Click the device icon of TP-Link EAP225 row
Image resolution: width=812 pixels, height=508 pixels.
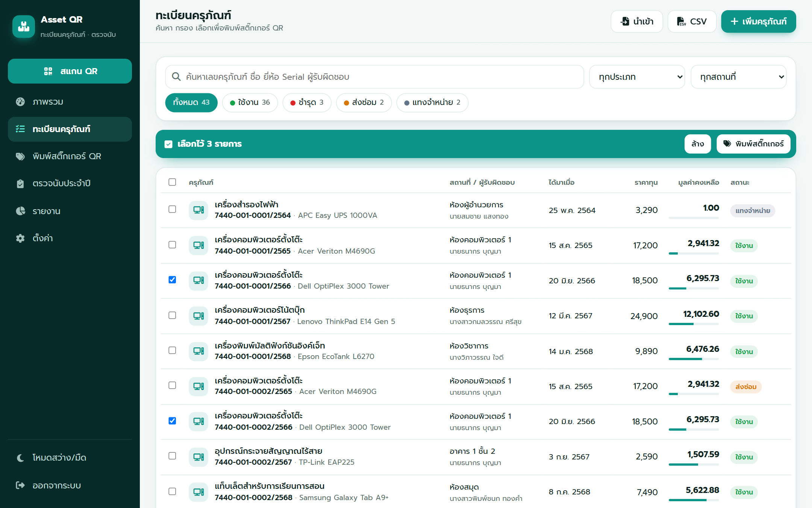click(x=198, y=457)
